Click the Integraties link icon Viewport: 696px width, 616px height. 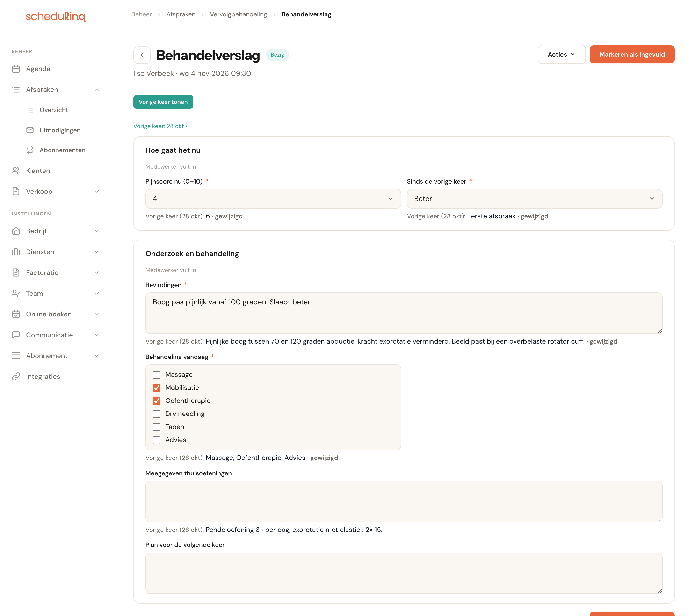tap(16, 377)
